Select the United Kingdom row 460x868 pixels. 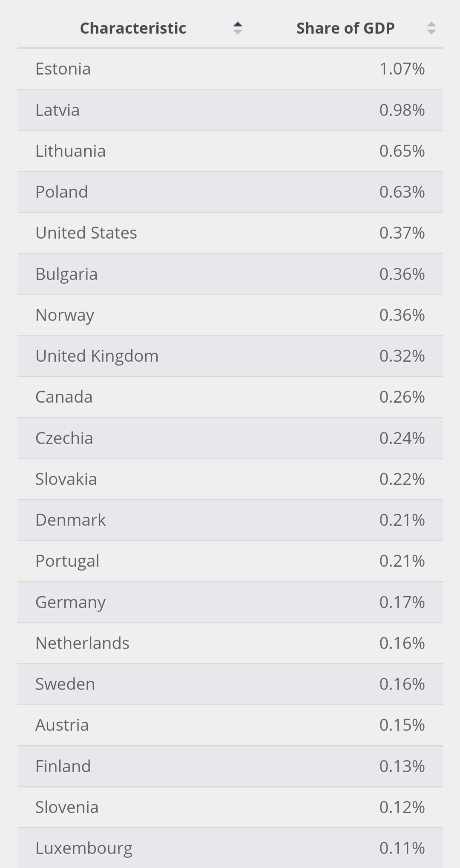[230, 356]
